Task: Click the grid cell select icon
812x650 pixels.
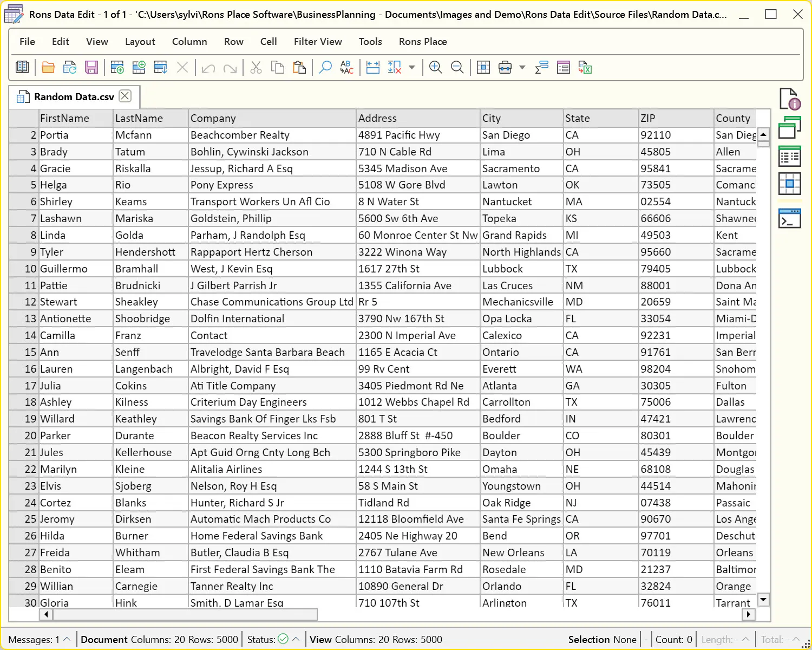Action: pyautogui.click(x=483, y=67)
